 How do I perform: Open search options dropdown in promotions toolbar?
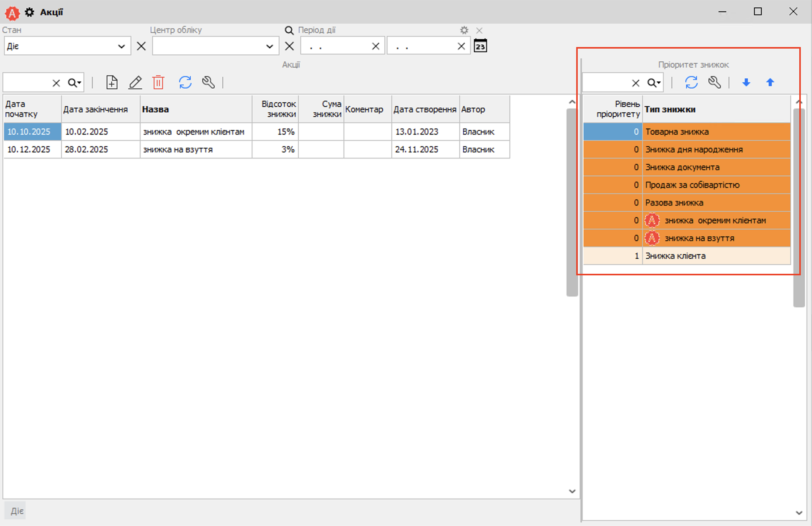(75, 83)
